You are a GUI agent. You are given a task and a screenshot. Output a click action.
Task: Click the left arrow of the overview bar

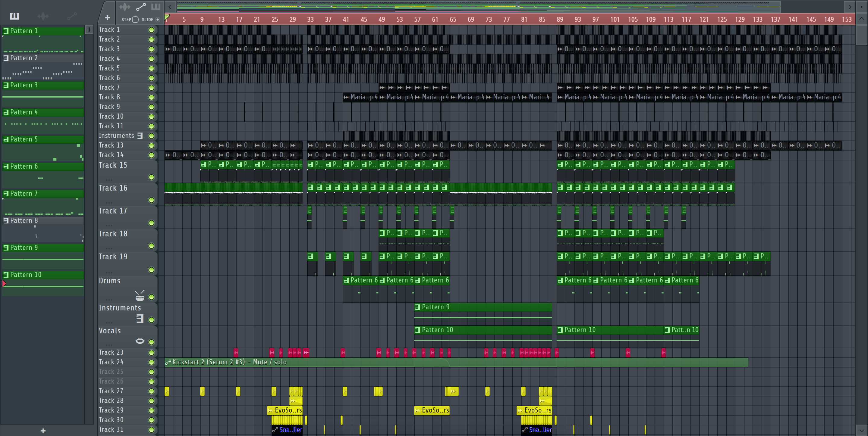click(170, 7)
